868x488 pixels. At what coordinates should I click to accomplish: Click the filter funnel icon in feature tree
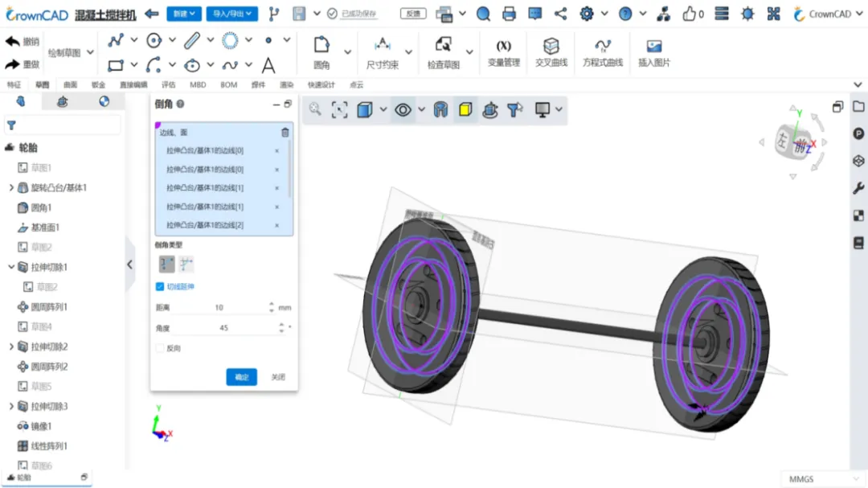[x=11, y=125]
